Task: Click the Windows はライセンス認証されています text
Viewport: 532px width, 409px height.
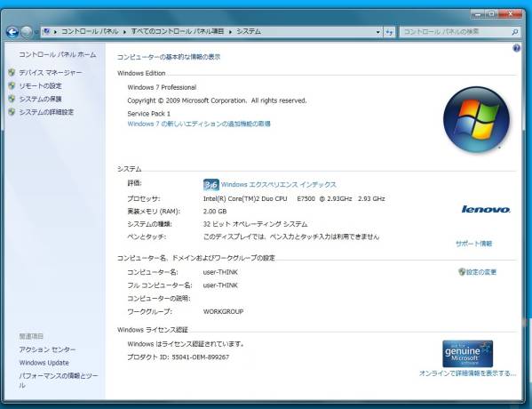Action: [186, 344]
